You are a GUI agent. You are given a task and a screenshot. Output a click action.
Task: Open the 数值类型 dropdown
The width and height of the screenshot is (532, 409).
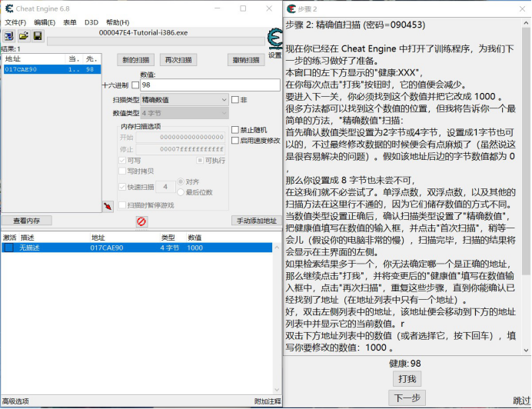185,113
